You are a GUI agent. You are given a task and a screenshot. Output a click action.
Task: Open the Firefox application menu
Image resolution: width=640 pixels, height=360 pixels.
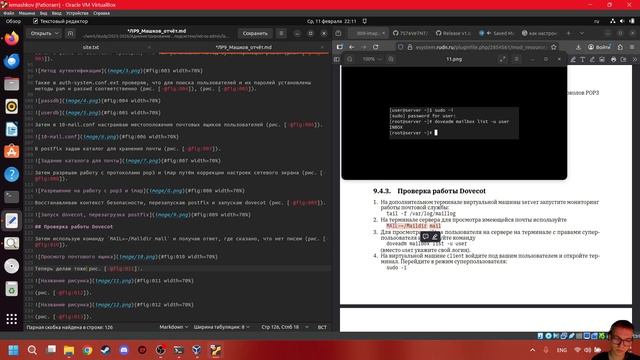(x=632, y=47)
